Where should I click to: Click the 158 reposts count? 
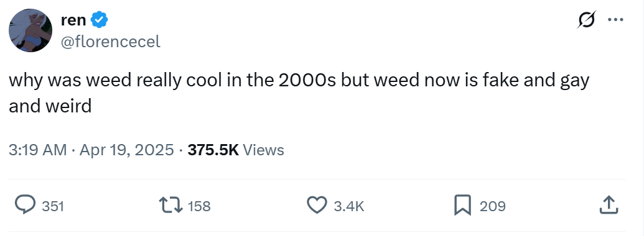[x=199, y=206]
